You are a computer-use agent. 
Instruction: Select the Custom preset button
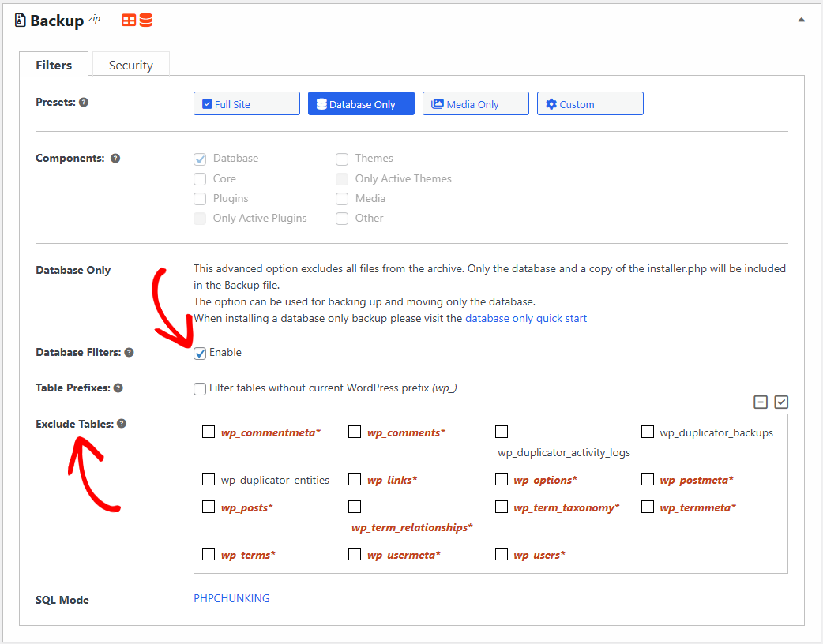tap(590, 104)
